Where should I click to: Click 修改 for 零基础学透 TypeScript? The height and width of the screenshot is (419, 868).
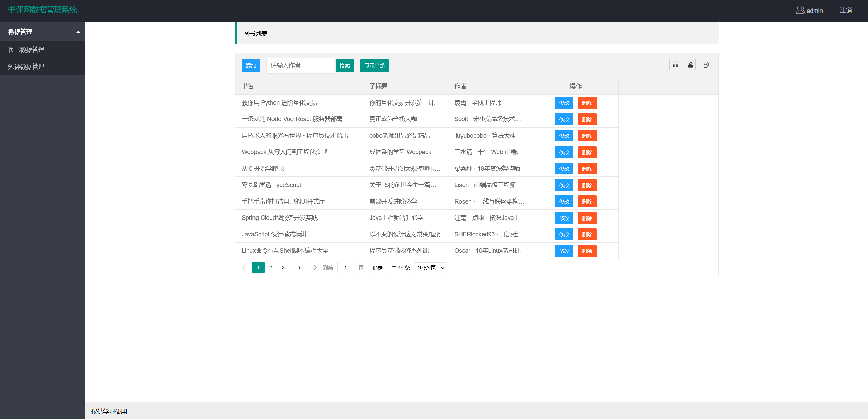click(x=564, y=185)
